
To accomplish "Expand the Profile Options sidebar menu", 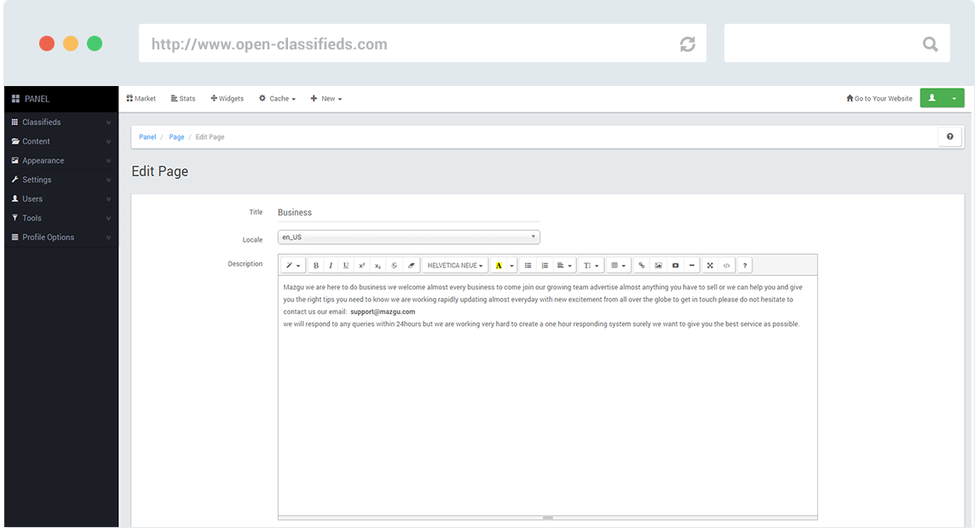I will tap(61, 238).
